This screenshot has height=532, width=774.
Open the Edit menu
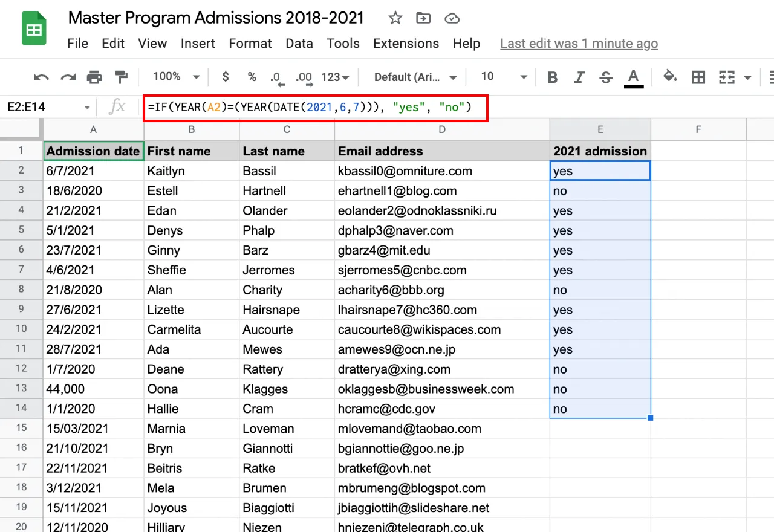113,44
